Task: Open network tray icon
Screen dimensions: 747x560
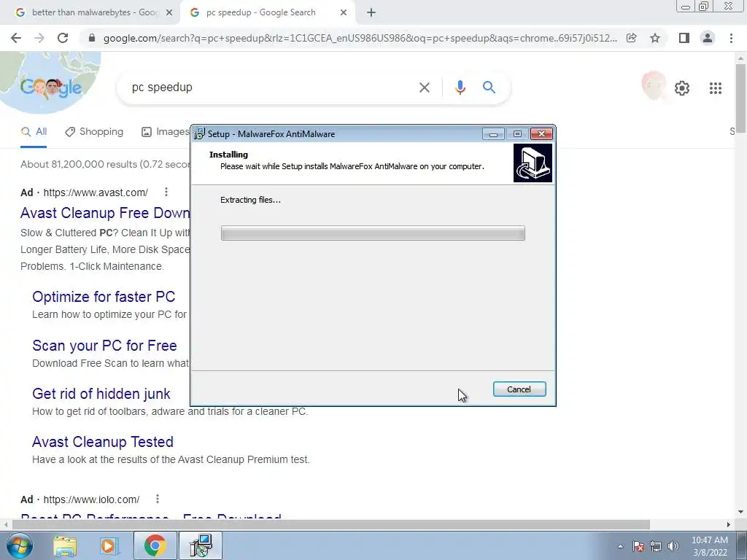Action: coord(656,546)
